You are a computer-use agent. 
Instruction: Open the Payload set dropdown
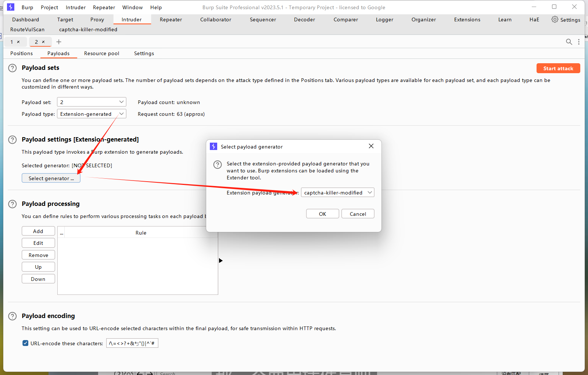(x=92, y=102)
